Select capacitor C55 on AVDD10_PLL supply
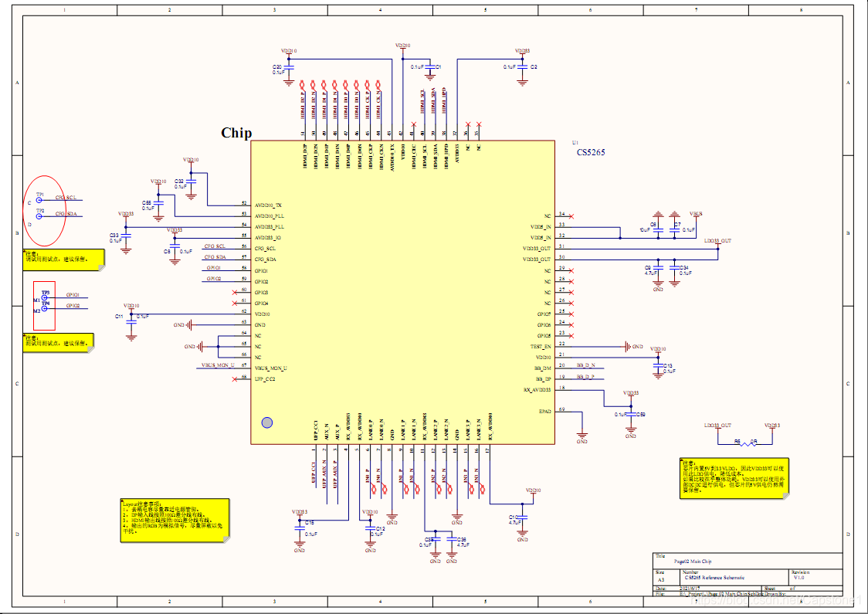The image size is (868, 614). (x=158, y=203)
